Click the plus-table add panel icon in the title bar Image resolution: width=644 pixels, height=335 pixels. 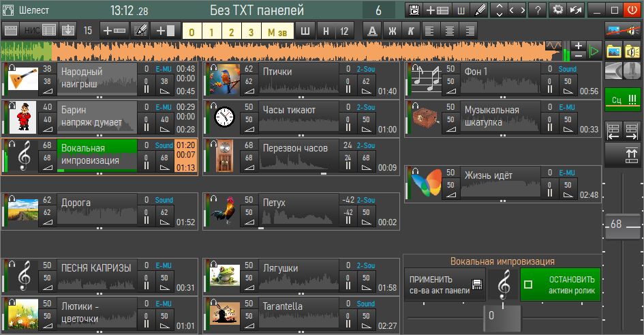click(x=437, y=10)
